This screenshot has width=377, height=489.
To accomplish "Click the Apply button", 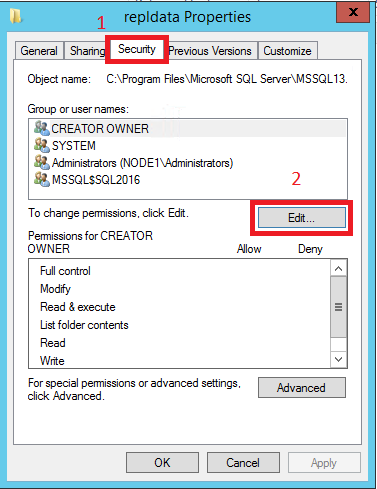I will [x=324, y=463].
